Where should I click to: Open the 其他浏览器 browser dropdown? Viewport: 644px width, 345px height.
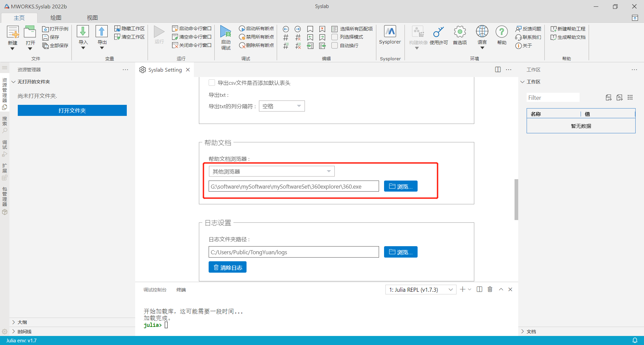tap(272, 171)
